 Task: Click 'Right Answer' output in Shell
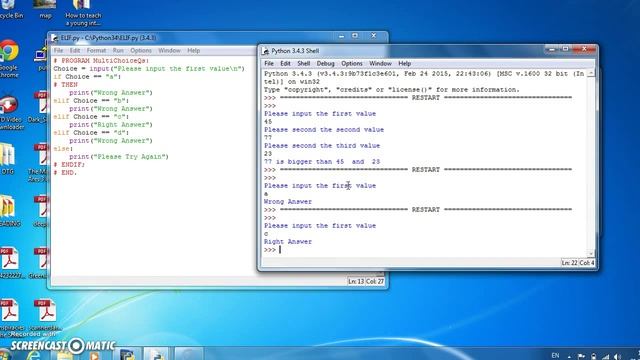(288, 242)
